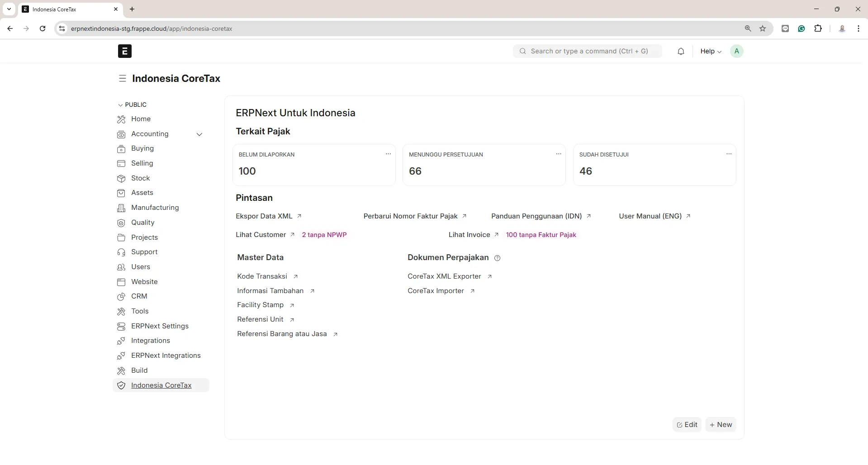Open User Manual (ENG) link
Screen dimensions: 868x465
655,216
